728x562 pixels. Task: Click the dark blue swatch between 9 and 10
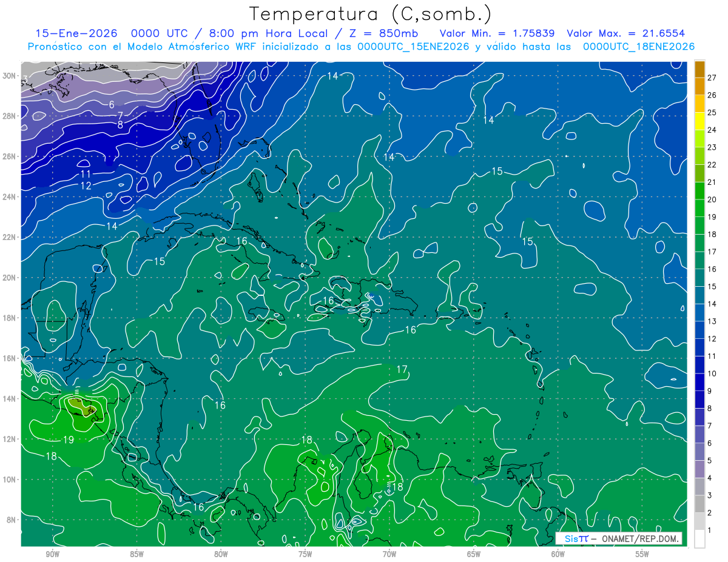pyautogui.click(x=699, y=382)
